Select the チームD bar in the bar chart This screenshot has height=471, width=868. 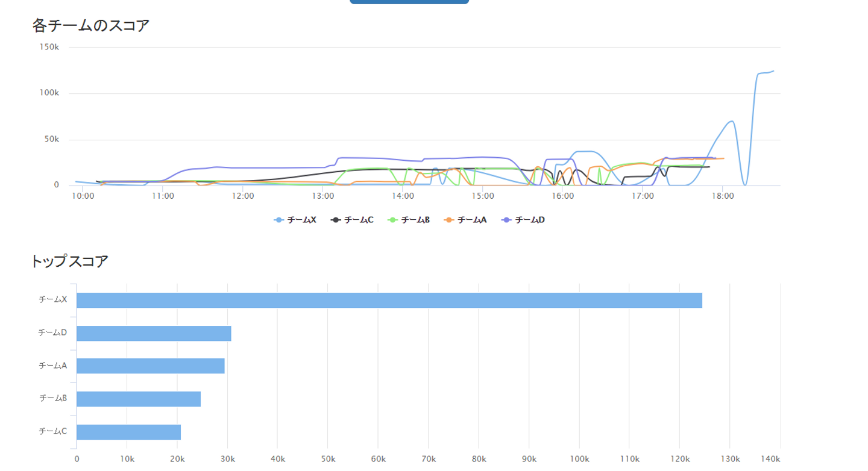coord(154,333)
